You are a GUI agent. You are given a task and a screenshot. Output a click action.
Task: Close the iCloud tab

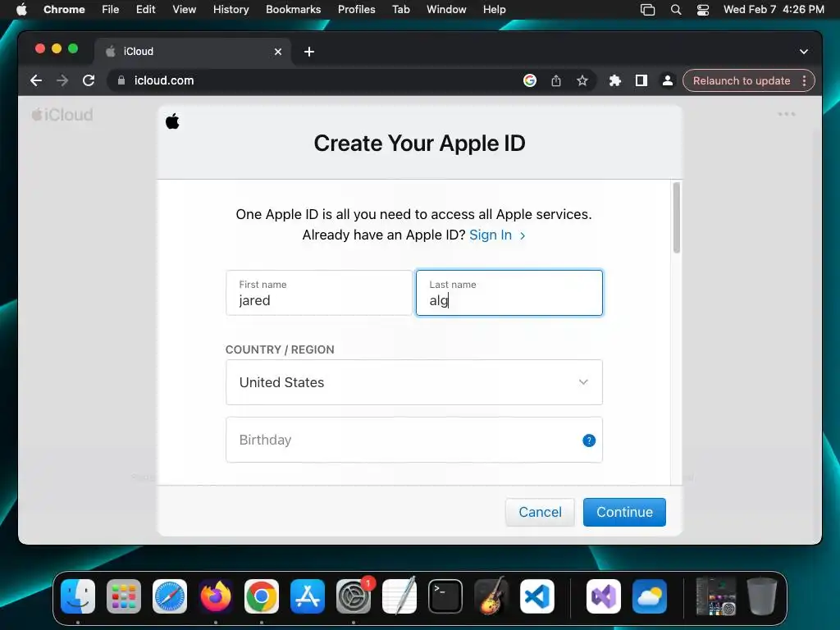click(278, 52)
